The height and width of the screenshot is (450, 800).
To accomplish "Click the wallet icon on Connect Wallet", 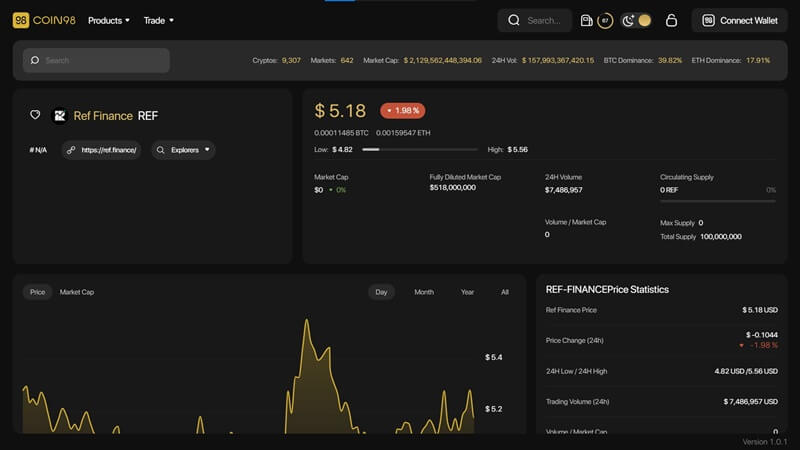I will coord(708,20).
